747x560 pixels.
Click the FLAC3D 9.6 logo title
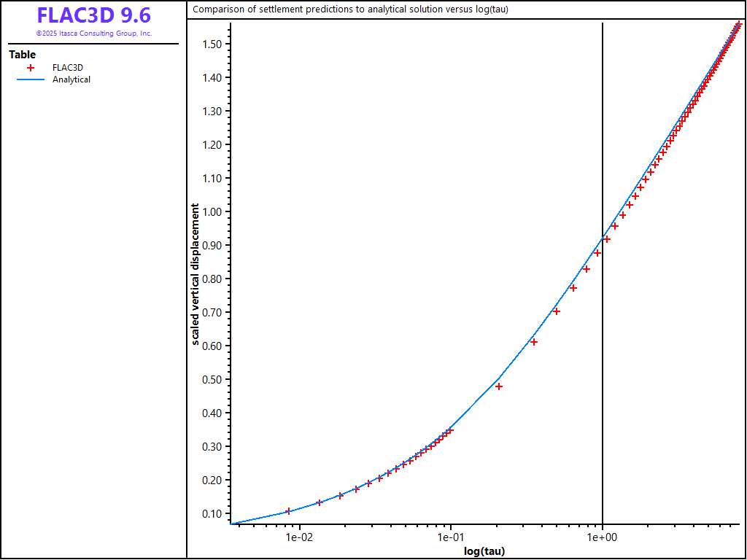(x=93, y=15)
